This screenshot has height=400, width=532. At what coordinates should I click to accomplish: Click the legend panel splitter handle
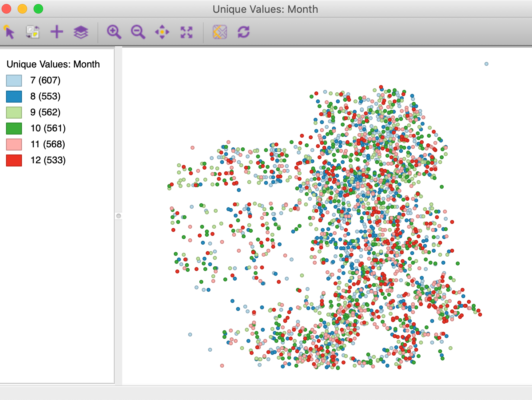click(x=119, y=216)
